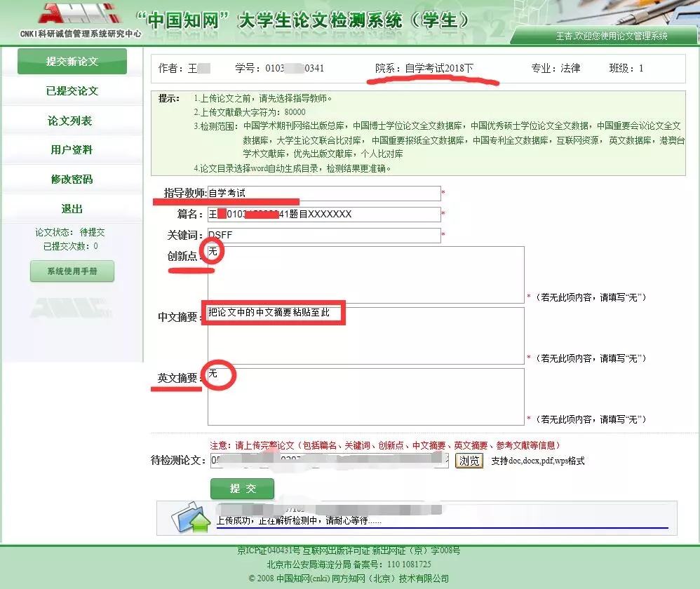Open 已提交论文 menu item

[72, 91]
